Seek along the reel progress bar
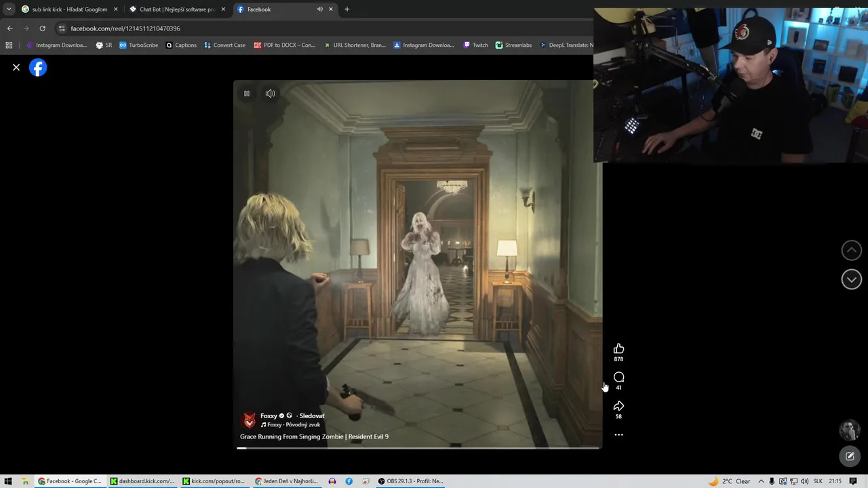This screenshot has width=868, height=488. 418,448
